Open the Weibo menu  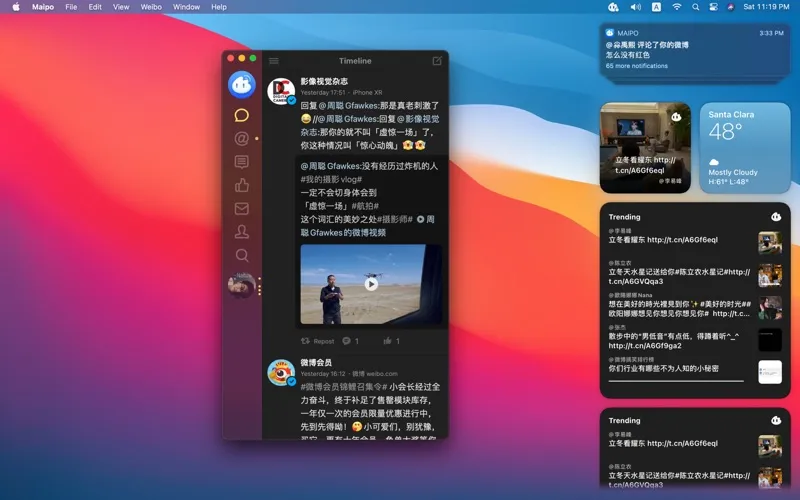tap(151, 7)
